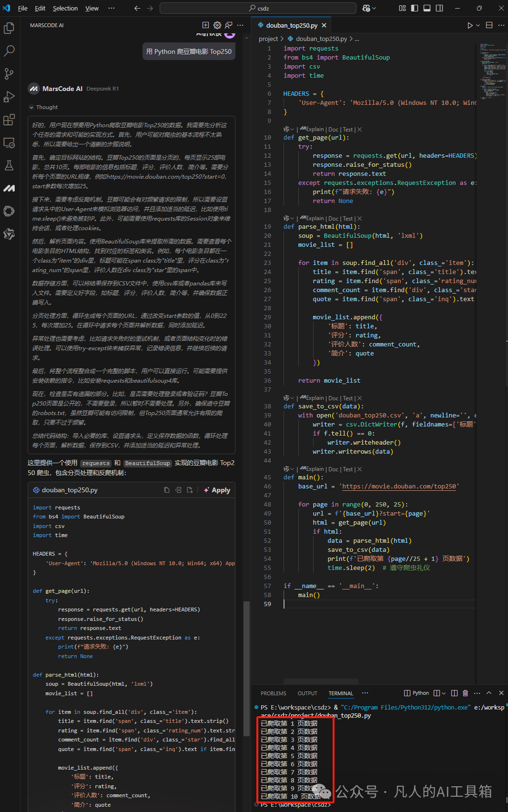Close the terminal panel
Screen dimensions: 508x812
501,693
